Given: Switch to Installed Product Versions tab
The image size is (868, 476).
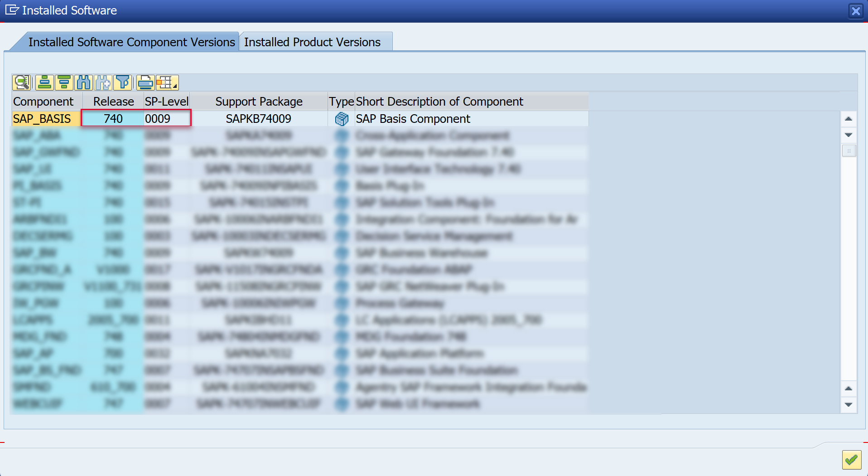Looking at the screenshot, I should coord(312,42).
